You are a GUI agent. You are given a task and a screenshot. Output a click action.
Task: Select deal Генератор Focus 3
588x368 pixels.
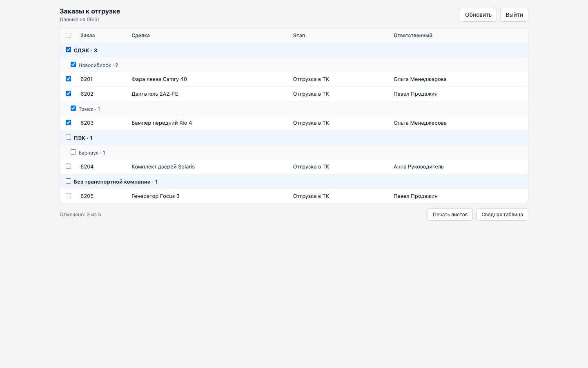click(x=156, y=196)
